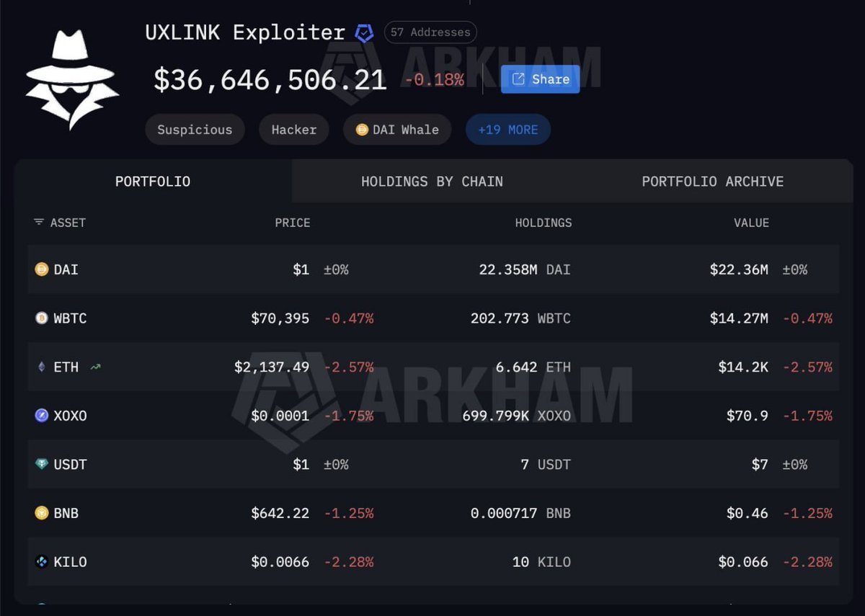The height and width of the screenshot is (616, 865).
Task: Sort the table by VALUE column
Action: (752, 223)
